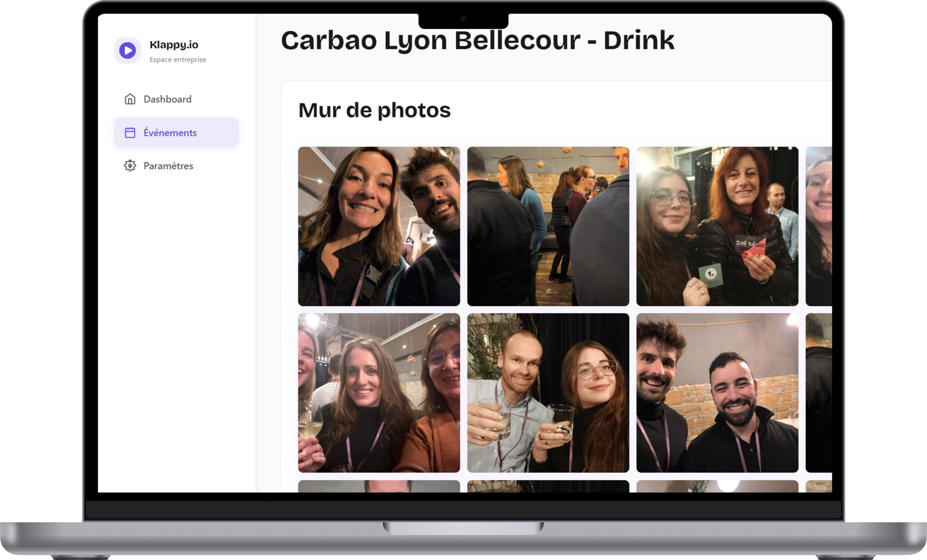The width and height of the screenshot is (927, 560).
Task: Open partially visible photo in top row right edge
Action: coord(818,226)
